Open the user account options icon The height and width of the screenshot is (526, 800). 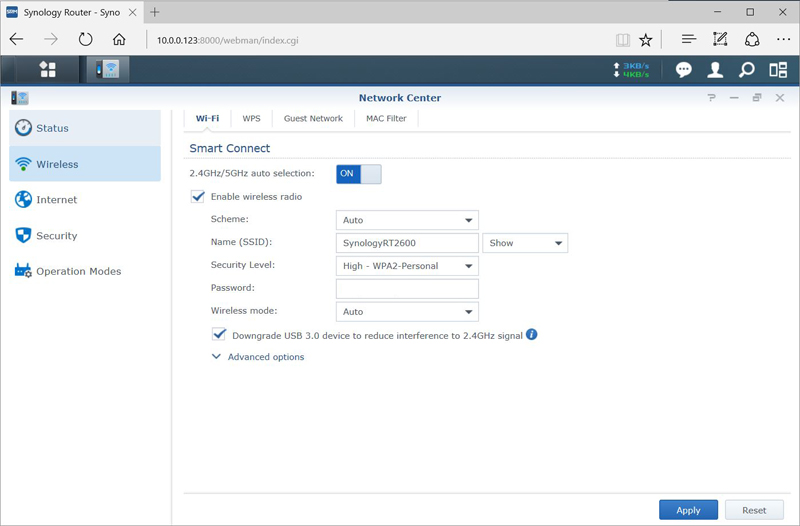pos(715,70)
